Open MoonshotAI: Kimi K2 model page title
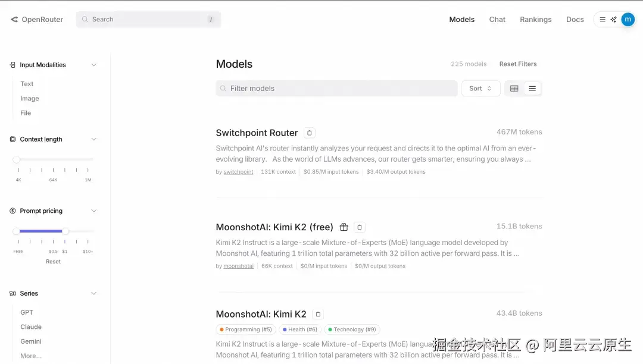 [x=261, y=314]
